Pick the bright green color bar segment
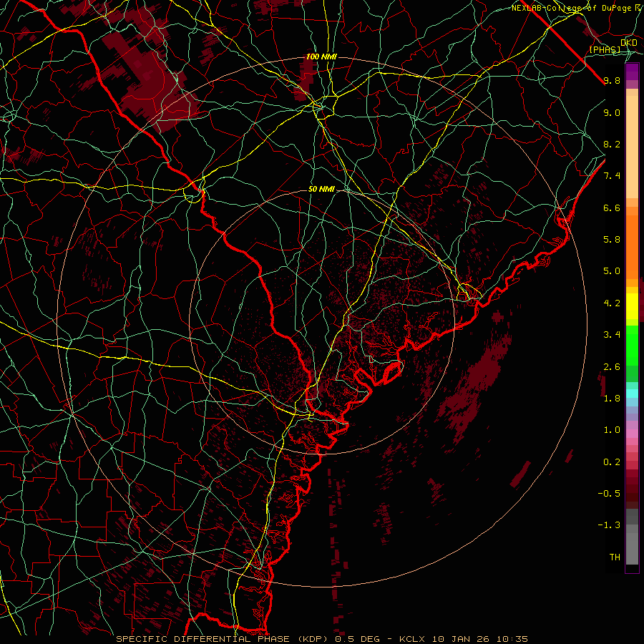This screenshot has height=644, width=644. [x=632, y=345]
